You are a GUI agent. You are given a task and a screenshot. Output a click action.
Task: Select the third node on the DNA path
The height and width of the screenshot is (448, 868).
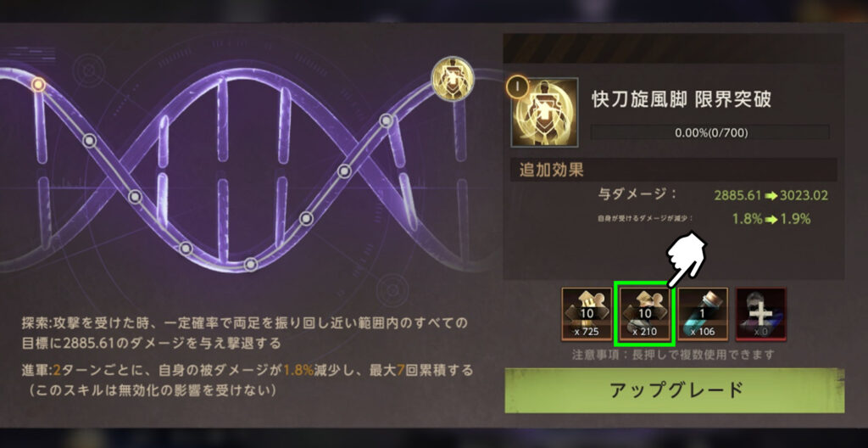tap(135, 197)
